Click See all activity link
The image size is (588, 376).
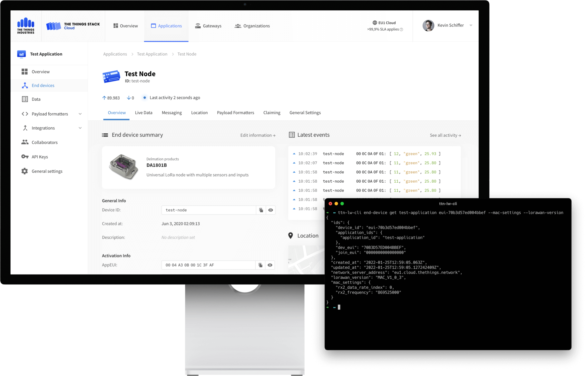tap(445, 135)
